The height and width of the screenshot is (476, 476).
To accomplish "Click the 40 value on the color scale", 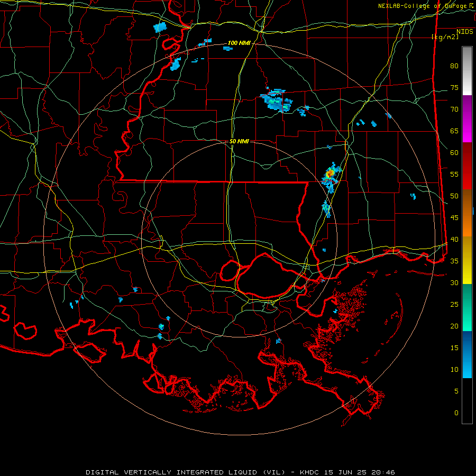I will 454,240.
